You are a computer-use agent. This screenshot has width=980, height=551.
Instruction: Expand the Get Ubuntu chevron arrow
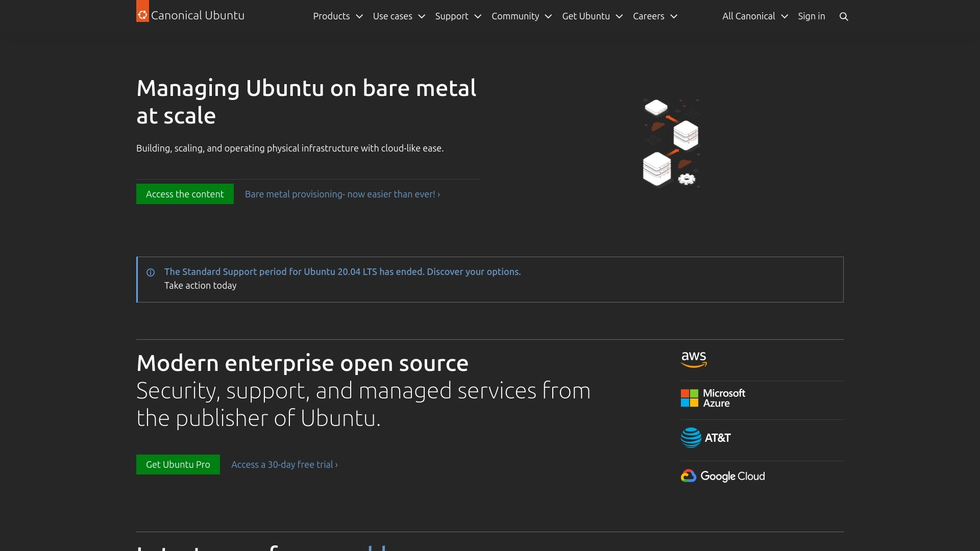point(619,16)
